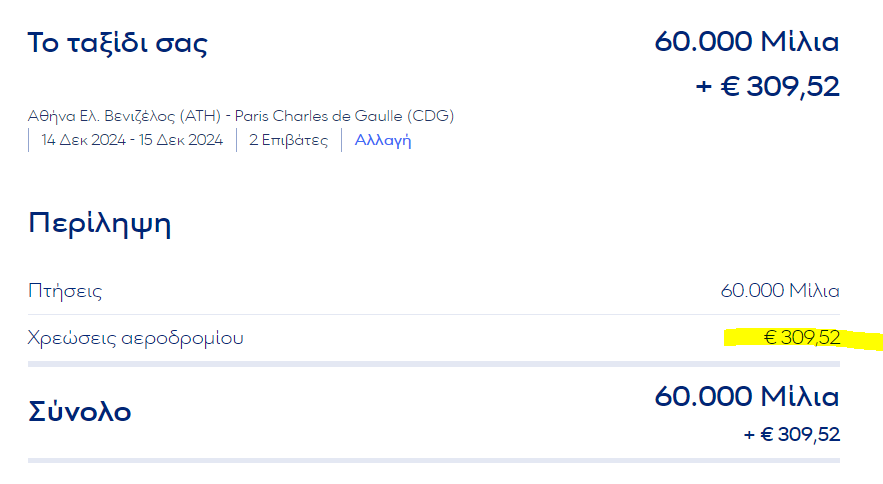Click the Αλλαγή link to change trip
This screenshot has height=484, width=883.
point(383,140)
